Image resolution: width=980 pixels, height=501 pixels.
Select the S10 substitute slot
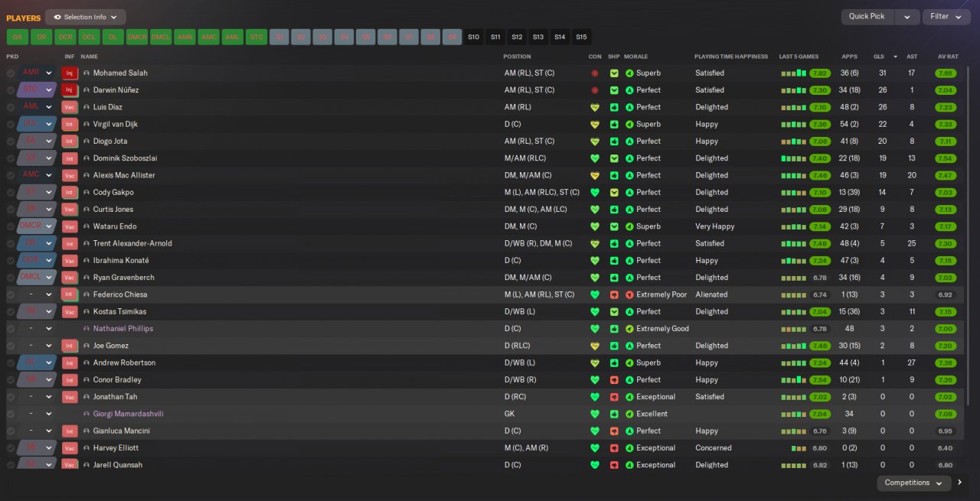coord(474,37)
